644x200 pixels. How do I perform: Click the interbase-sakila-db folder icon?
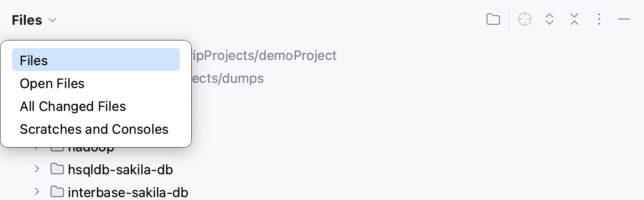(x=57, y=192)
